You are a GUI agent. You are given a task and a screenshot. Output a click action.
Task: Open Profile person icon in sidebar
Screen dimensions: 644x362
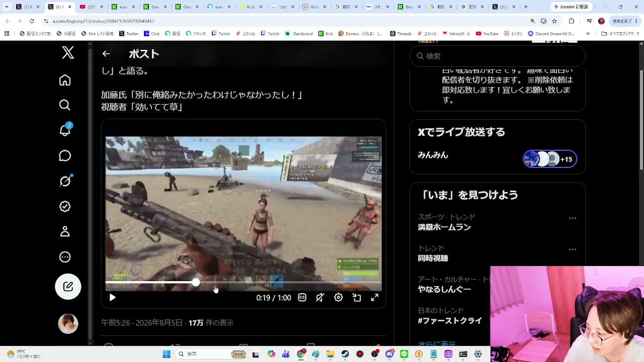click(65, 232)
